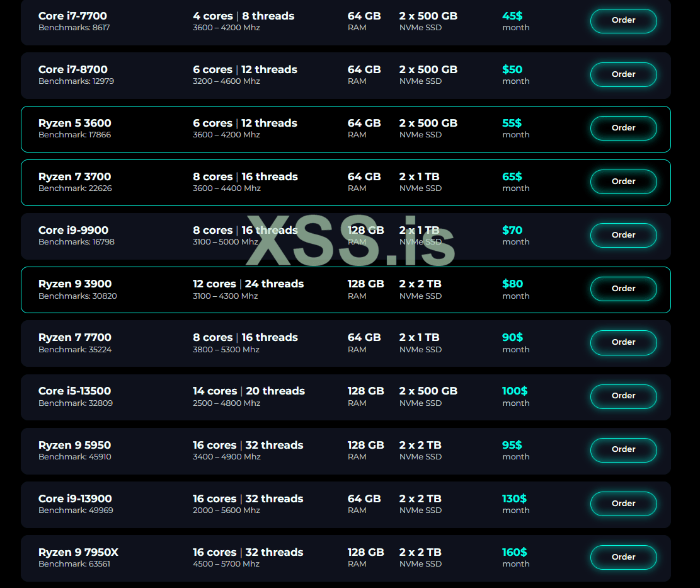Click the 95$ monthly price
The height and width of the screenshot is (588, 700).
[512, 445]
